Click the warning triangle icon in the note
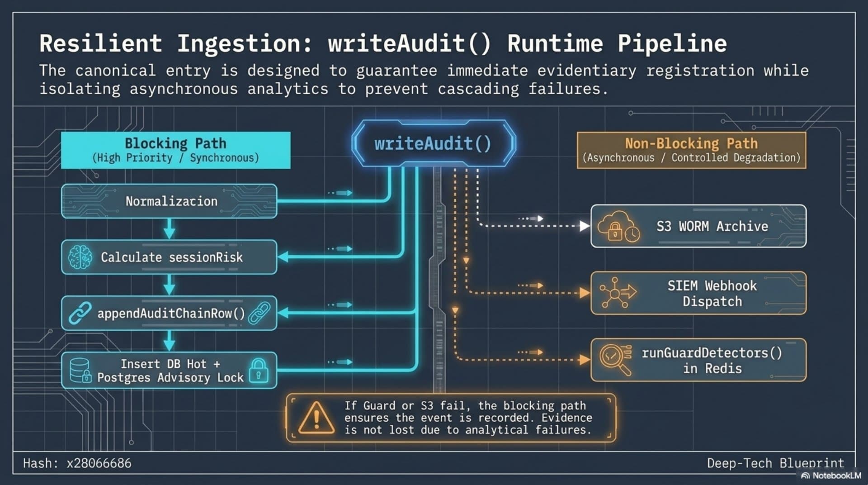The image size is (868, 485). click(316, 418)
